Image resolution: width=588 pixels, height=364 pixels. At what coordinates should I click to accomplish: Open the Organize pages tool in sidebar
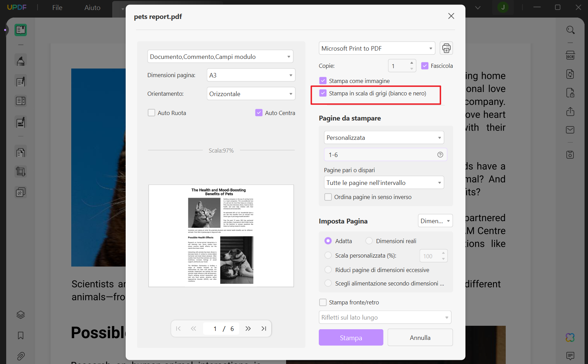21,152
